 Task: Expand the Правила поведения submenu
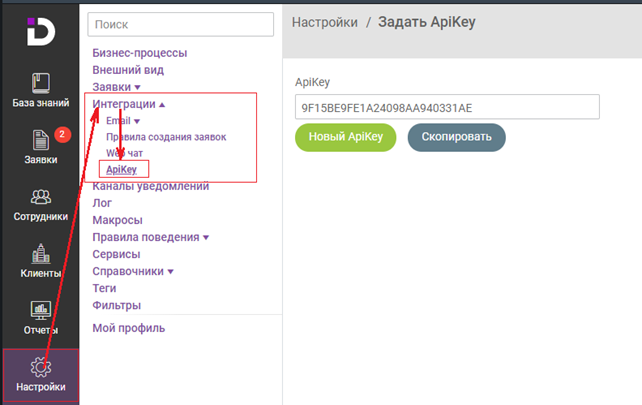tap(206, 238)
